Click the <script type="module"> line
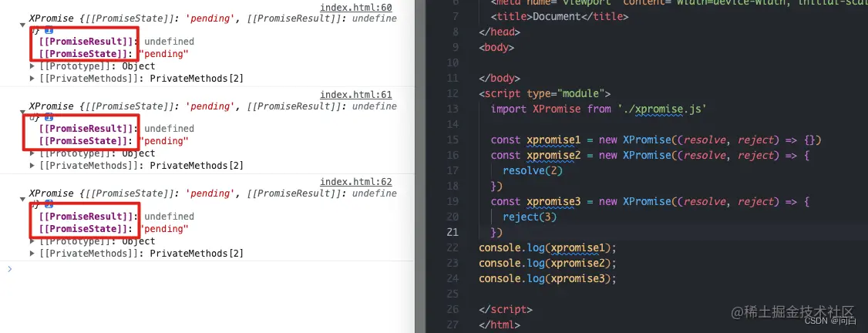The image size is (868, 333). tap(545, 93)
